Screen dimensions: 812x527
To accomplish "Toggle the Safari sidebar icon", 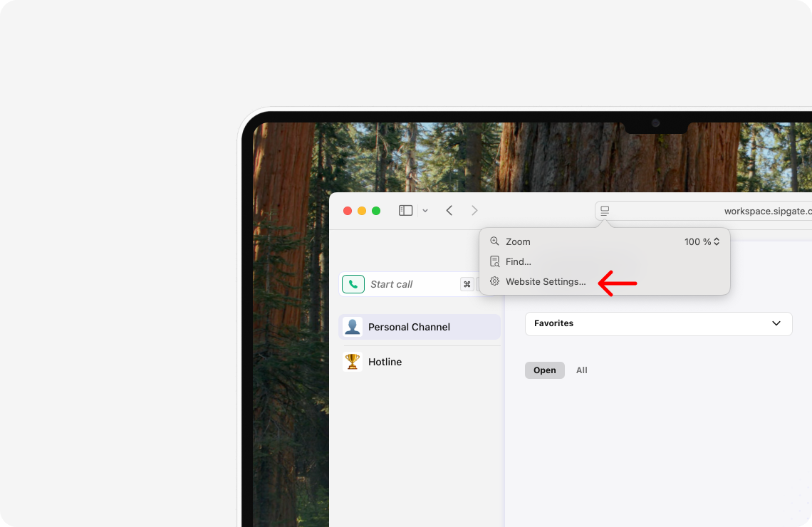I will [405, 211].
